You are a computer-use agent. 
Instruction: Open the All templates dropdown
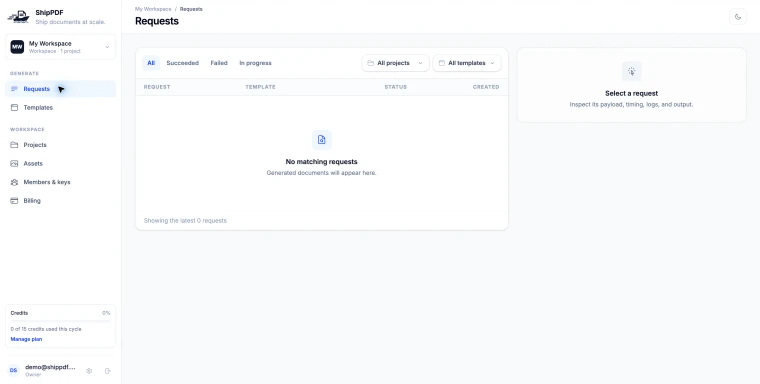(467, 63)
